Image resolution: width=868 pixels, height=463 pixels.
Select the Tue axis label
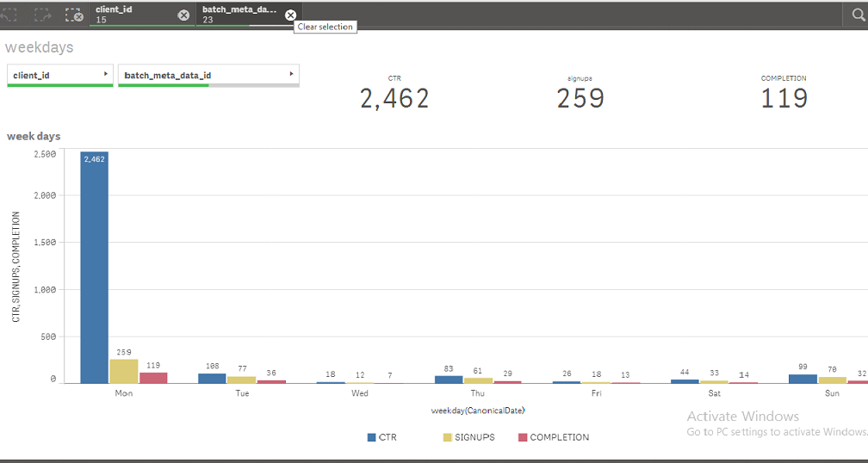pyautogui.click(x=242, y=393)
